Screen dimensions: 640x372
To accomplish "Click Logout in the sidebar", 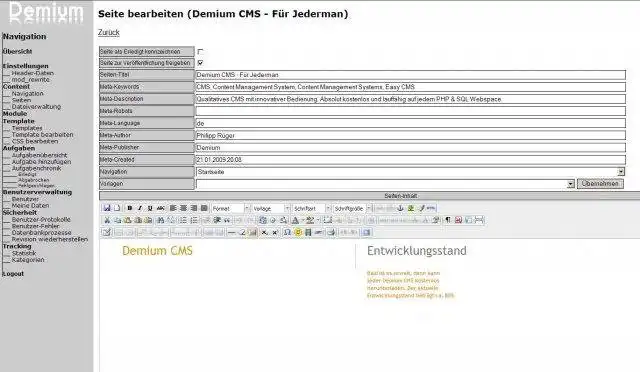I will point(13,274).
